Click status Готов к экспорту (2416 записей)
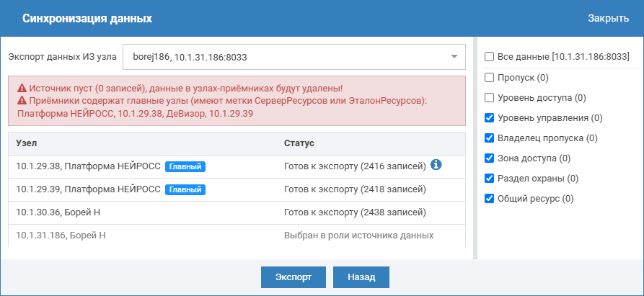 coord(355,167)
